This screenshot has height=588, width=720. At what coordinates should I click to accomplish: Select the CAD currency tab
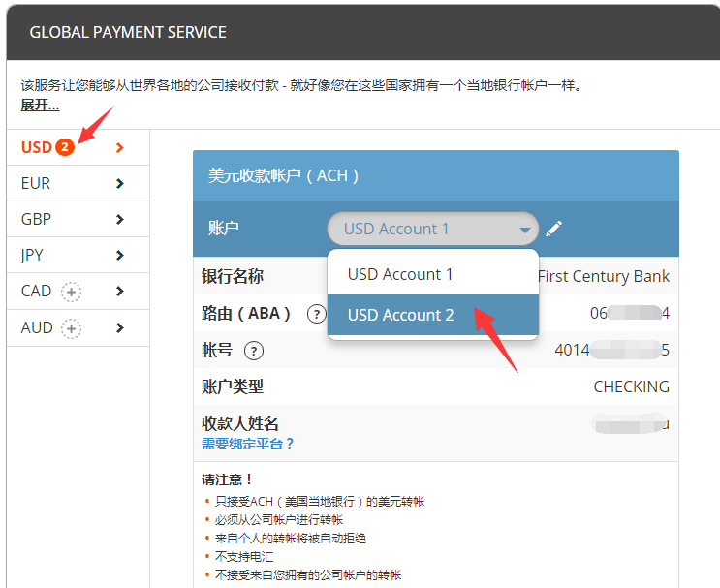click(78, 291)
